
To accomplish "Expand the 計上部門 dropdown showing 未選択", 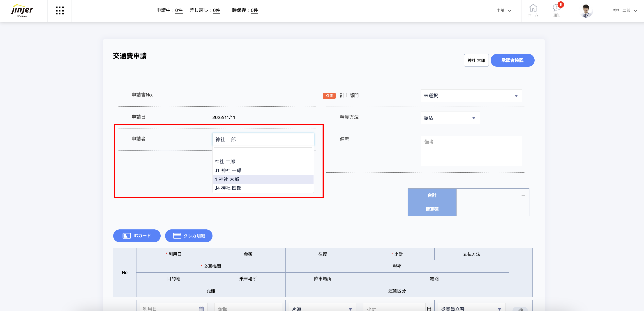I will 471,96.
